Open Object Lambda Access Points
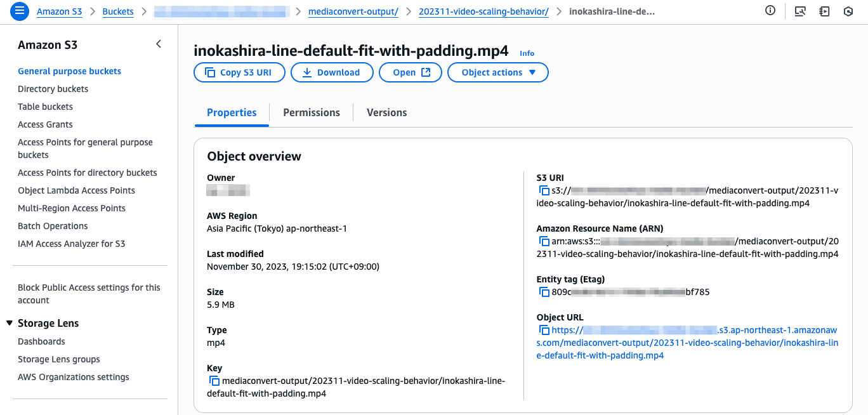This screenshot has height=415, width=868. (76, 190)
